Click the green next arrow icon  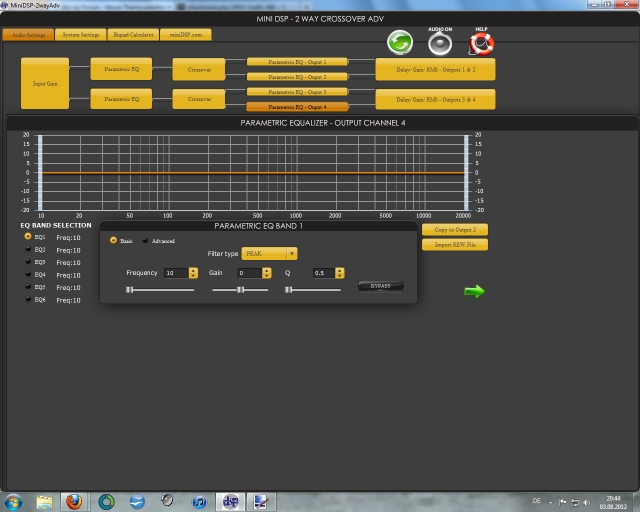[474, 291]
